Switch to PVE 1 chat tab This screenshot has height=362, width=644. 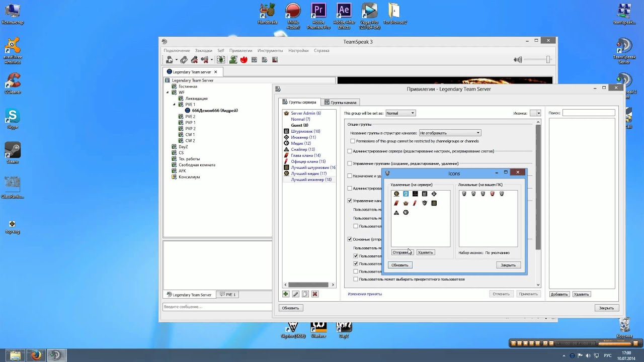(x=227, y=295)
